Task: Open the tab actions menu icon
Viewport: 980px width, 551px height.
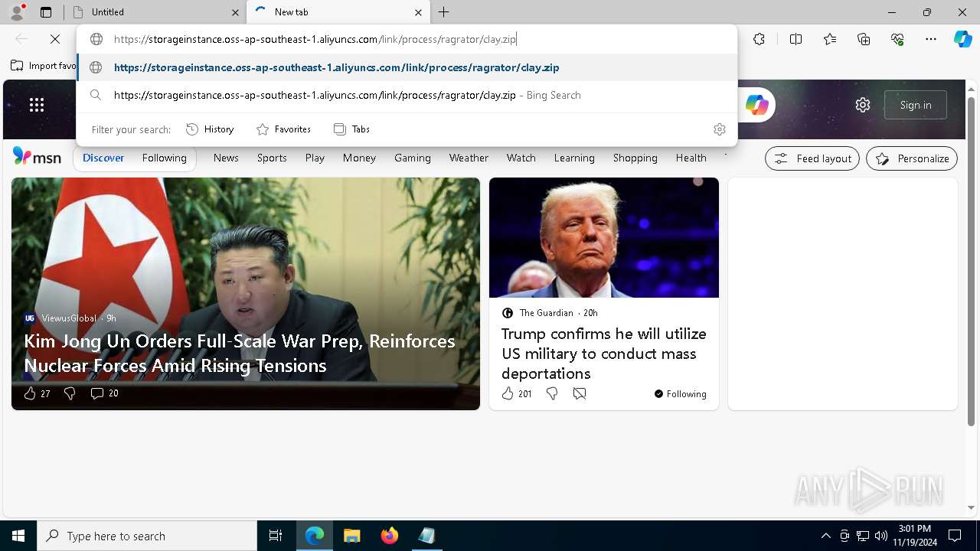Action: point(46,12)
